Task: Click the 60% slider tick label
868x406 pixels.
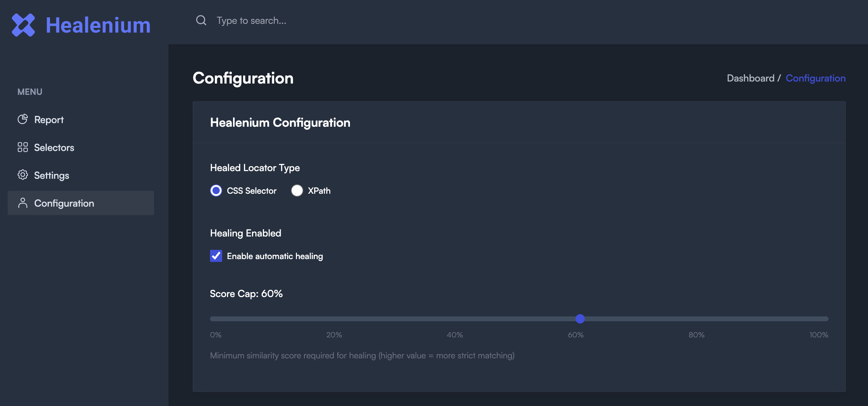Action: pyautogui.click(x=576, y=335)
